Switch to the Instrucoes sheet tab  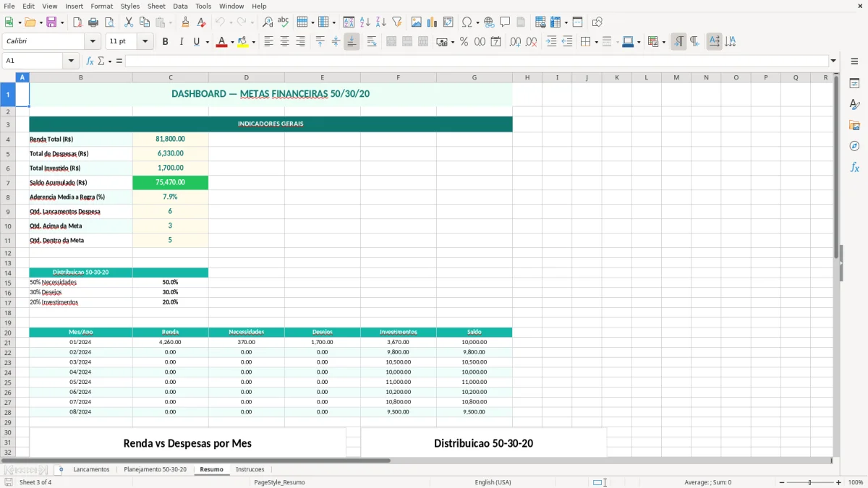pyautogui.click(x=250, y=469)
